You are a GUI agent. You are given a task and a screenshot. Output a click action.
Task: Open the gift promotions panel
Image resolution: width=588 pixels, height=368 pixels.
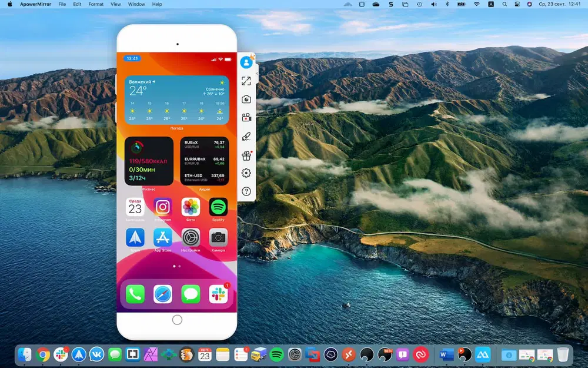tap(246, 154)
